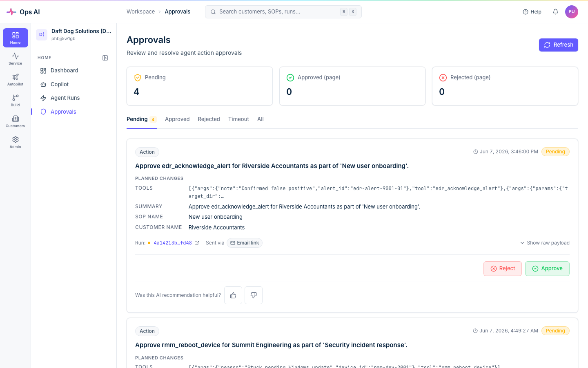The width and height of the screenshot is (588, 368).
Task: Open the Daft Dog Solutions workspace switcher
Action: click(74, 35)
